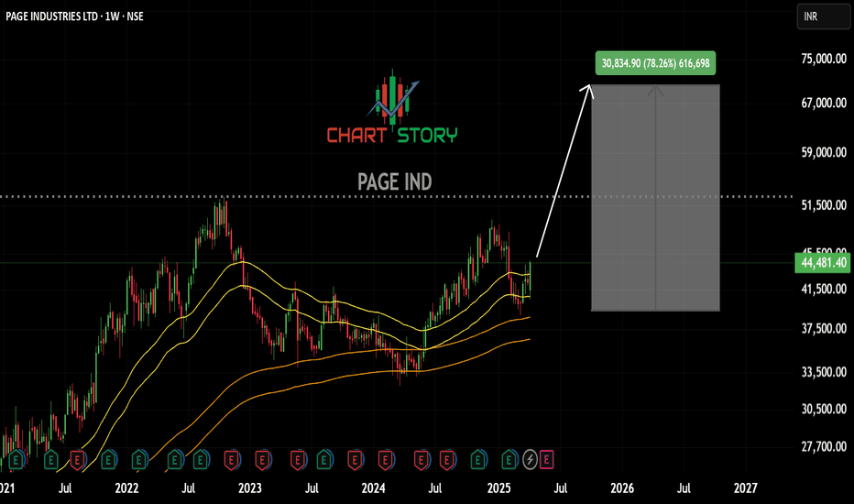Open green earnings marker for February 2022

click(139, 460)
